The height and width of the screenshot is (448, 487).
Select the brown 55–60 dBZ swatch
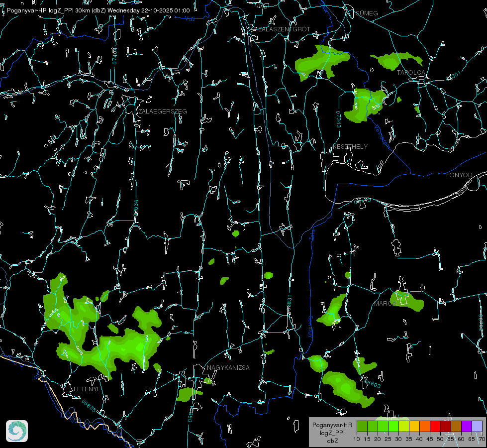point(456,426)
